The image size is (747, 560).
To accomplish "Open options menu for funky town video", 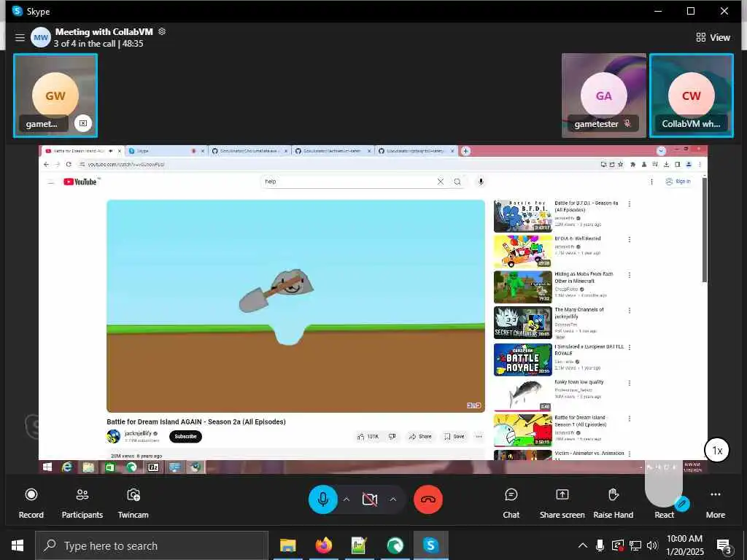I will 630,383.
